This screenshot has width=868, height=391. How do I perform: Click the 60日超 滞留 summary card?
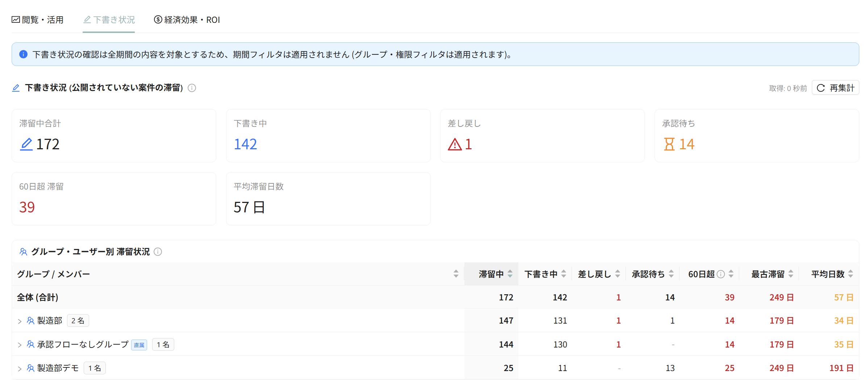click(114, 199)
